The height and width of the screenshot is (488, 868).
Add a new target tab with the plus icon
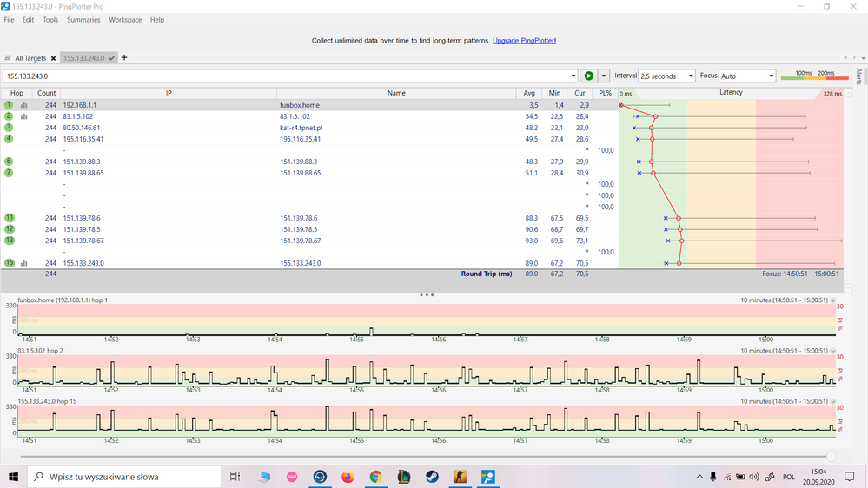tap(124, 57)
